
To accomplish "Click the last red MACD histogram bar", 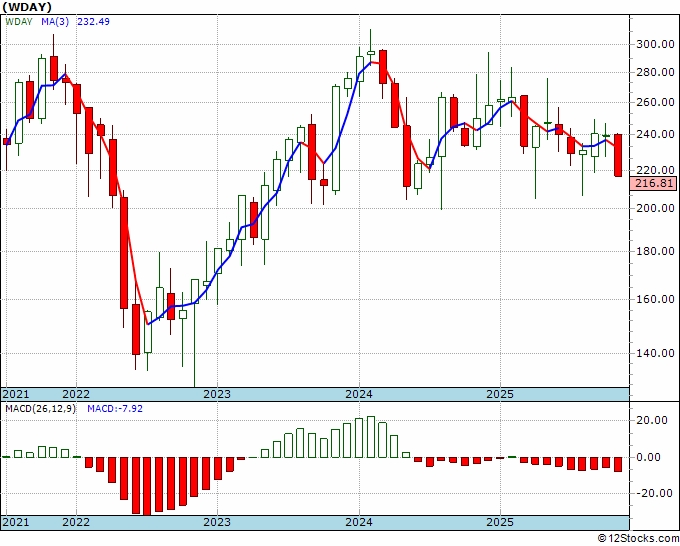I will click(618, 464).
